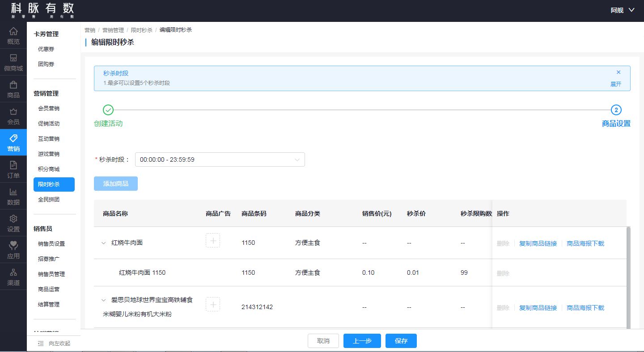Click the 销售价 value 0.10
Viewport: 644px width, 352px height.
369,272
